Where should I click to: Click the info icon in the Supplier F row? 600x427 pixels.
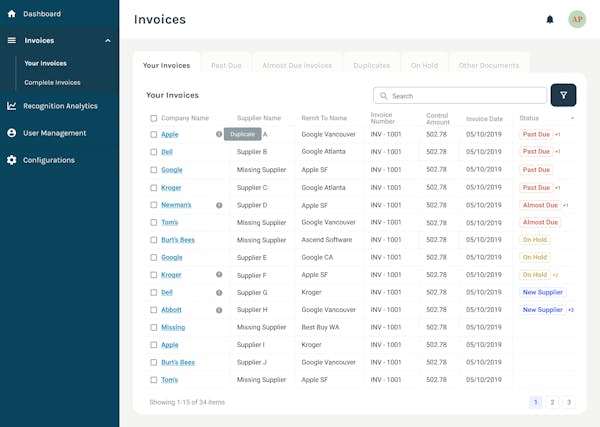219,274
